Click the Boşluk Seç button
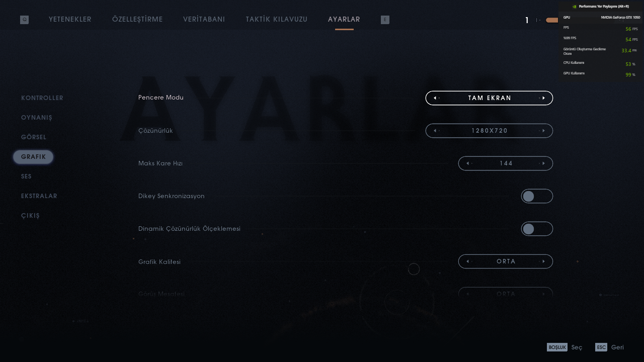 click(565, 347)
